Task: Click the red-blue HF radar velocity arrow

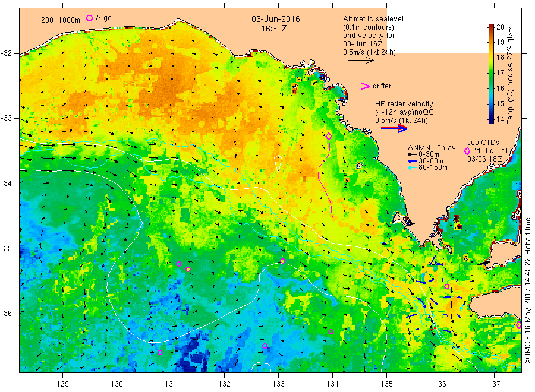Action: [394, 128]
